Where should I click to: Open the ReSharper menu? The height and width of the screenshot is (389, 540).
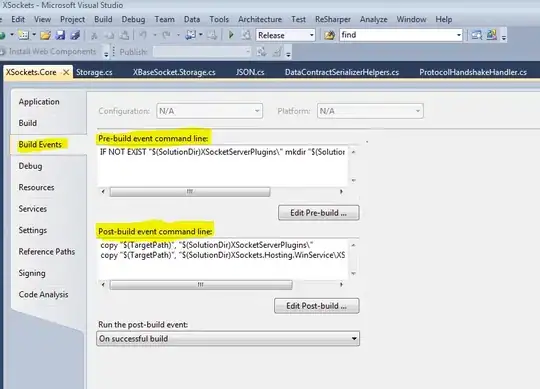point(333,19)
